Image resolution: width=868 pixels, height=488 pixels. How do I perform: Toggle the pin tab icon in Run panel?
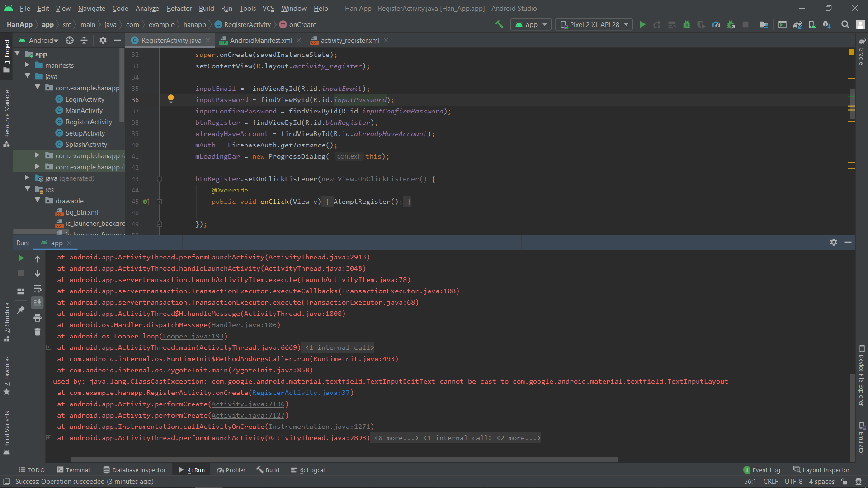[21, 310]
